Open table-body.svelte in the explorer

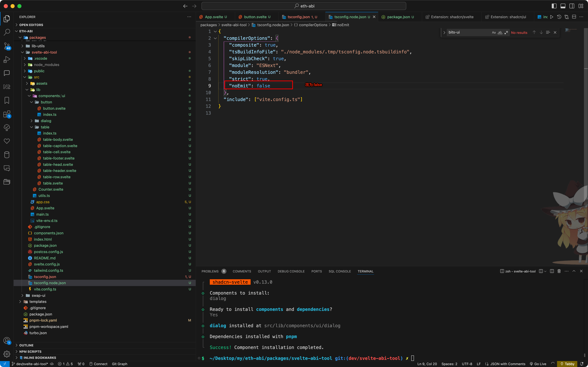[x=58, y=140]
